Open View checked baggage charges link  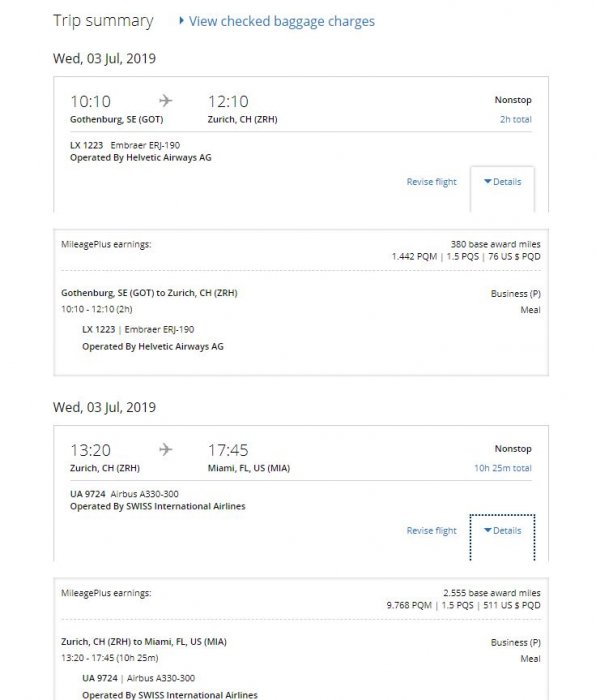click(281, 21)
